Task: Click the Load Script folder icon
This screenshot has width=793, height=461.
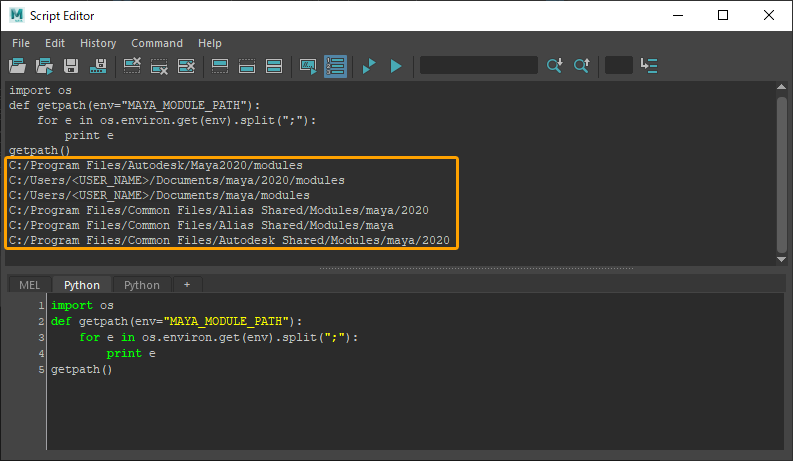Action: [17, 66]
